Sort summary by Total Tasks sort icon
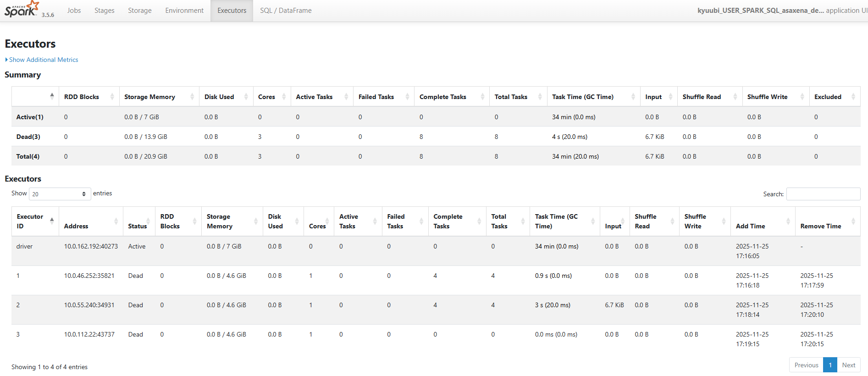Screen dimensions: 868x376 coord(540,97)
